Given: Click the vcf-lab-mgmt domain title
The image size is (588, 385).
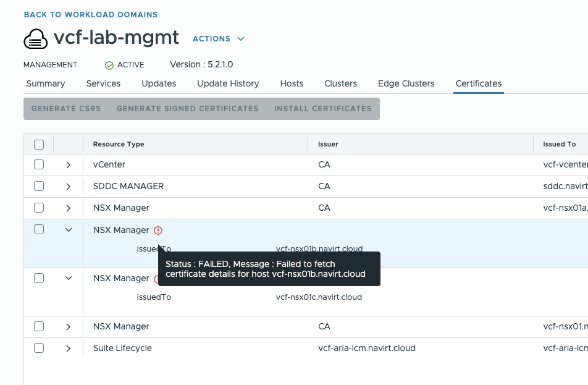Looking at the screenshot, I should (116, 38).
